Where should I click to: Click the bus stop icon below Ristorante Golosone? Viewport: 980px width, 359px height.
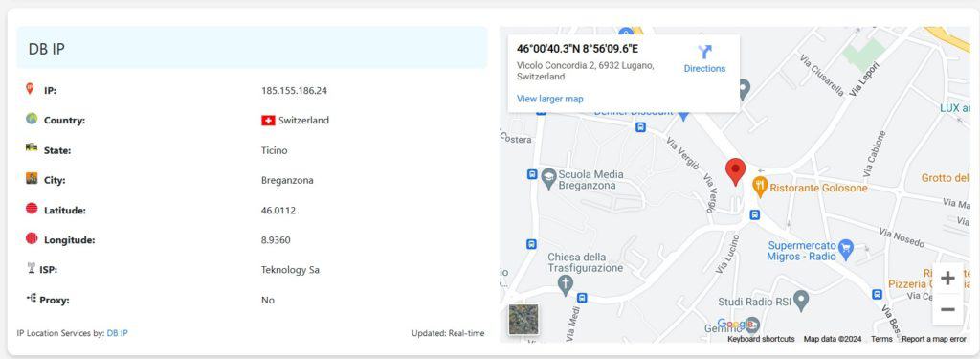pyautogui.click(x=754, y=215)
